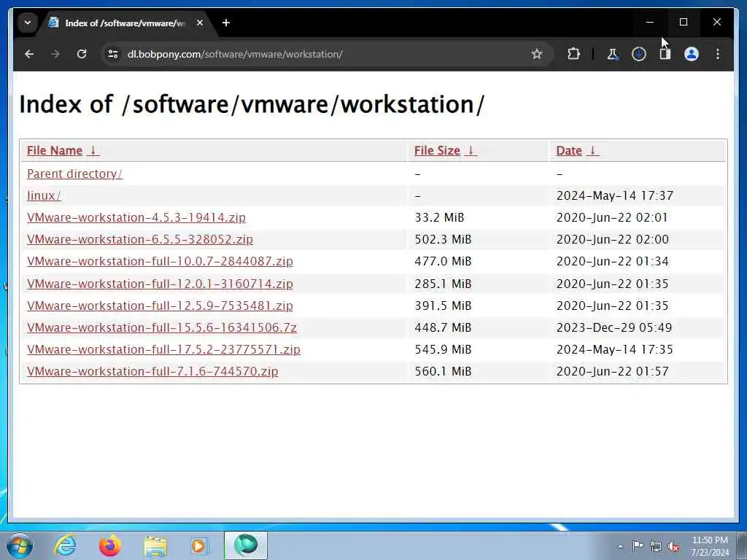Download VMware-workstation-full-10.0.7-2844087.zip
This screenshot has height=560, width=747.
(x=160, y=262)
